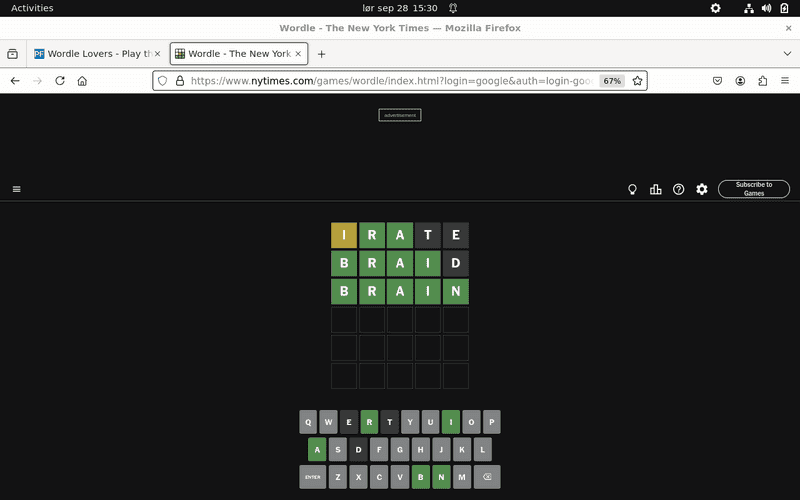
Task: Click the backspace key icon
Action: (487, 477)
